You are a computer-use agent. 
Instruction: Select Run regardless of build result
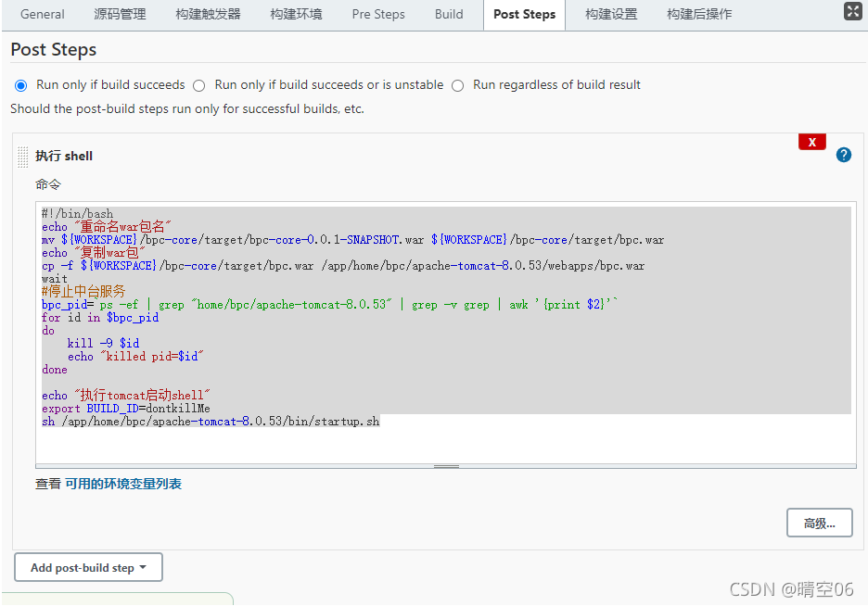(458, 85)
